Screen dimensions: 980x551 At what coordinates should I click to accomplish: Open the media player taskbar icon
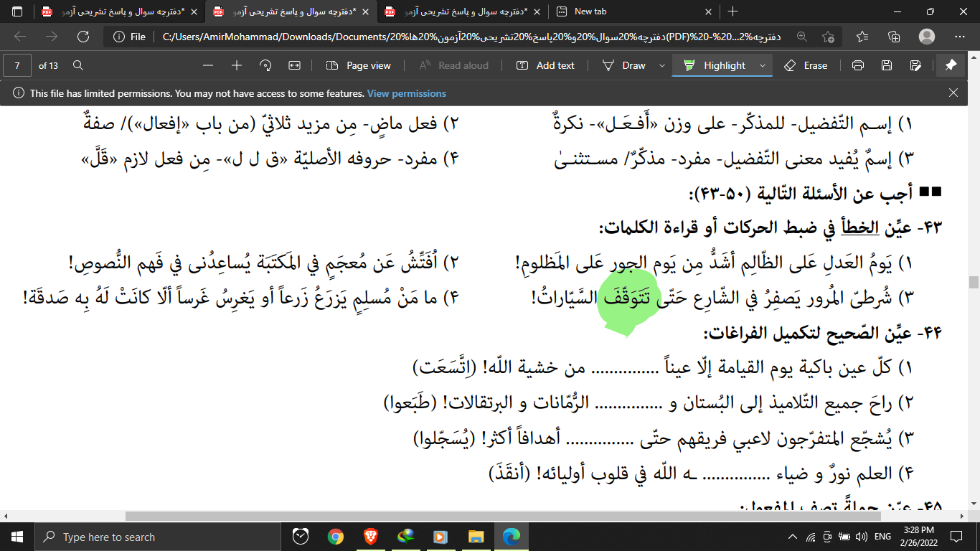click(440, 537)
